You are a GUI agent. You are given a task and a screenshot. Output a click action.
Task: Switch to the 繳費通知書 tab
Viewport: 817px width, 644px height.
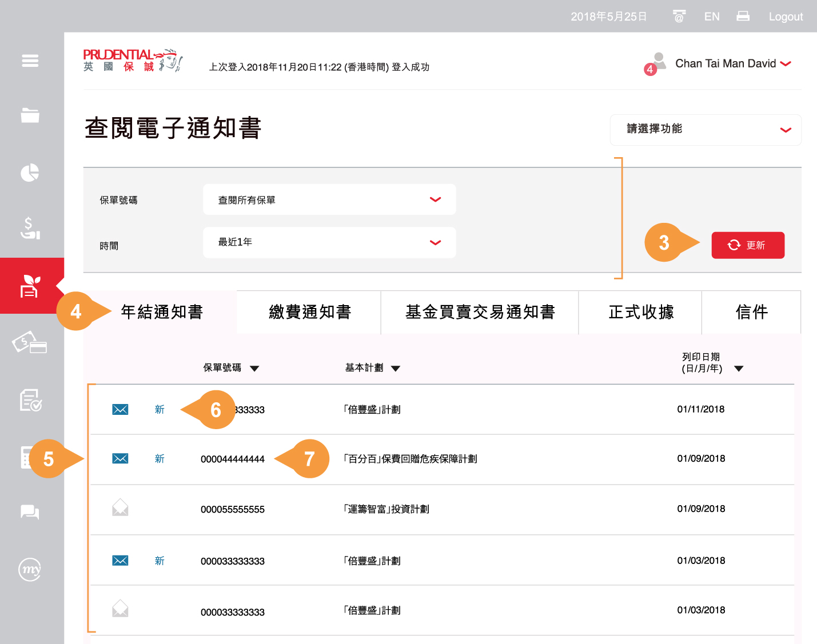coord(309,312)
